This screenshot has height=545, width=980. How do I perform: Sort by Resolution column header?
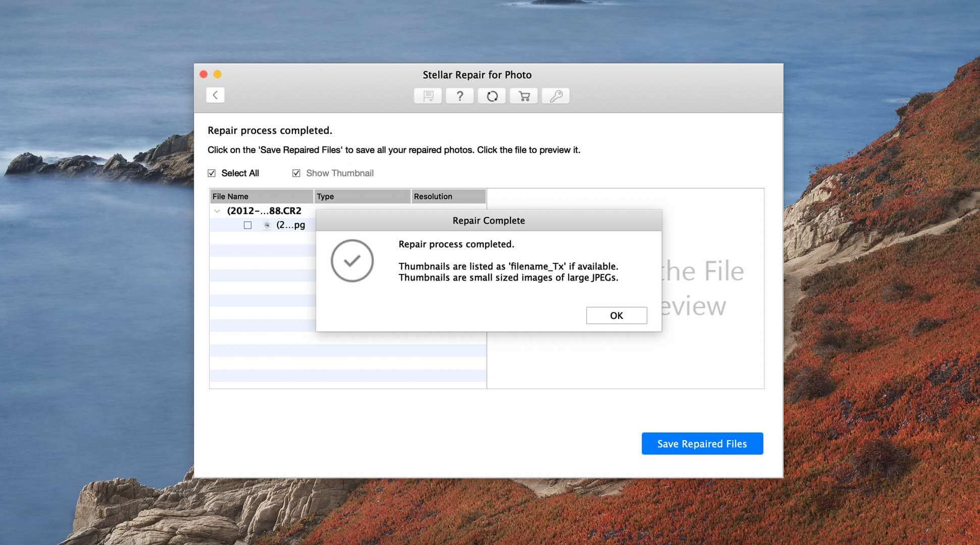click(448, 196)
